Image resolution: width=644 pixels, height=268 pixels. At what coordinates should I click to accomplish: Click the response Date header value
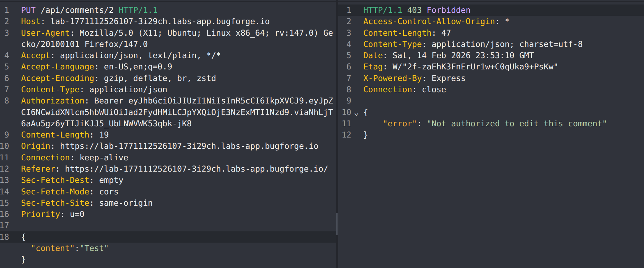click(x=463, y=56)
